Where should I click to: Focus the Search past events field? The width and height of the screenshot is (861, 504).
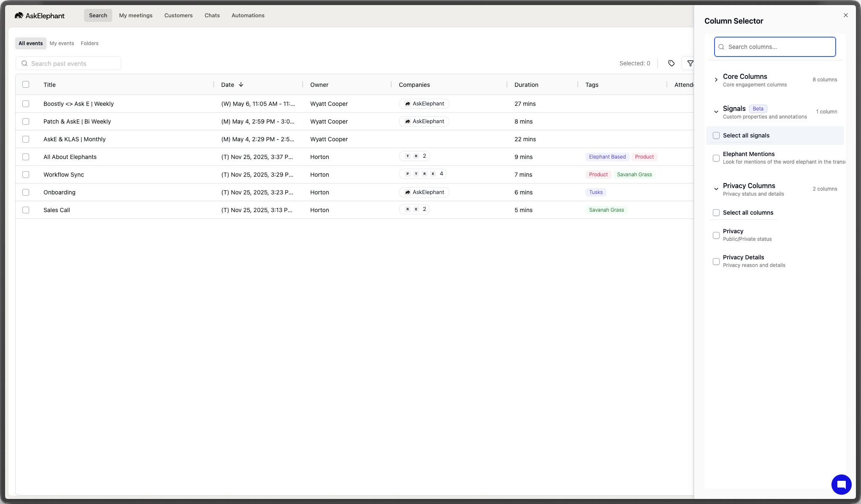pyautogui.click(x=68, y=63)
